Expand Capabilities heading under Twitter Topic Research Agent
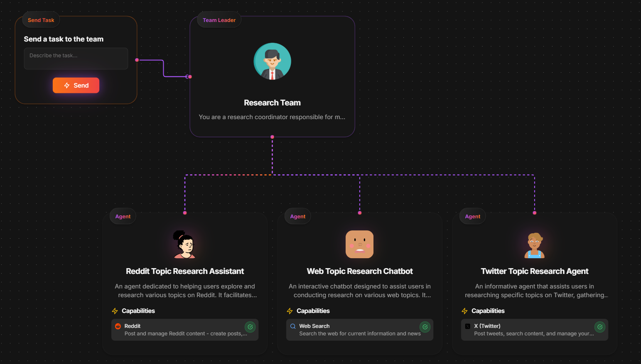The height and width of the screenshot is (364, 641). click(x=488, y=311)
